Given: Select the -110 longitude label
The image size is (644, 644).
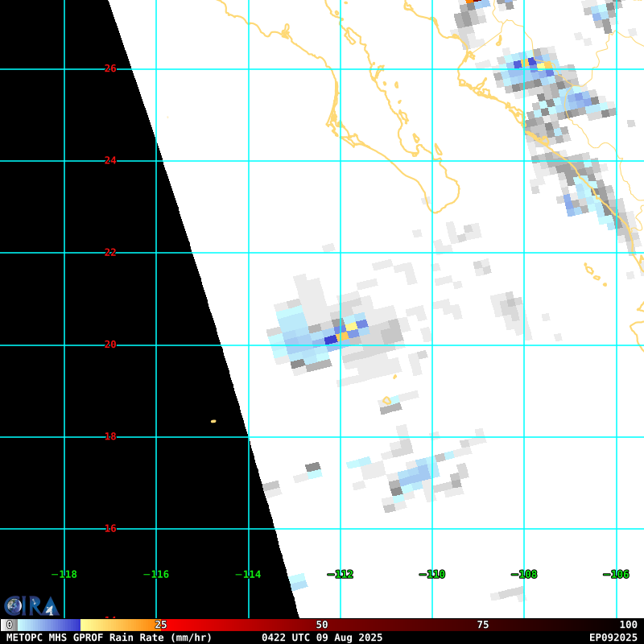Looking at the screenshot, I should tap(431, 575).
